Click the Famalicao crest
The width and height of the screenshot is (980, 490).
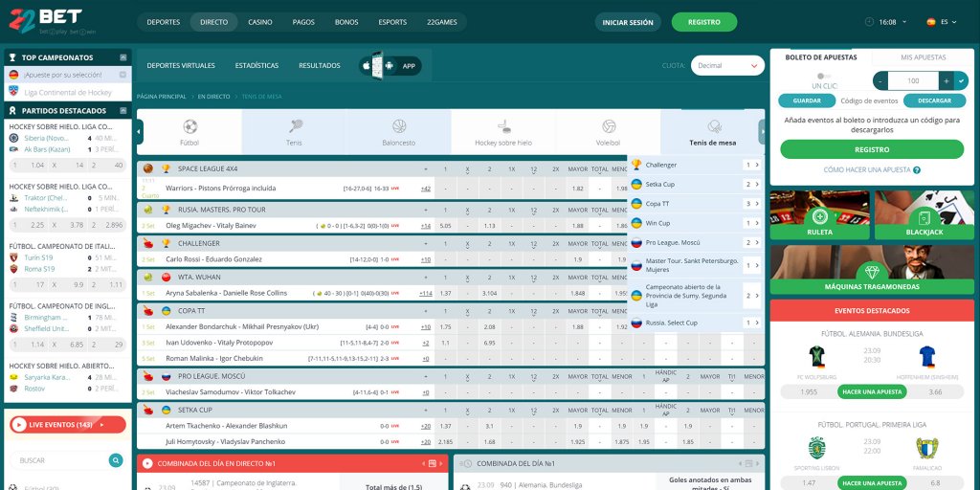point(926,448)
